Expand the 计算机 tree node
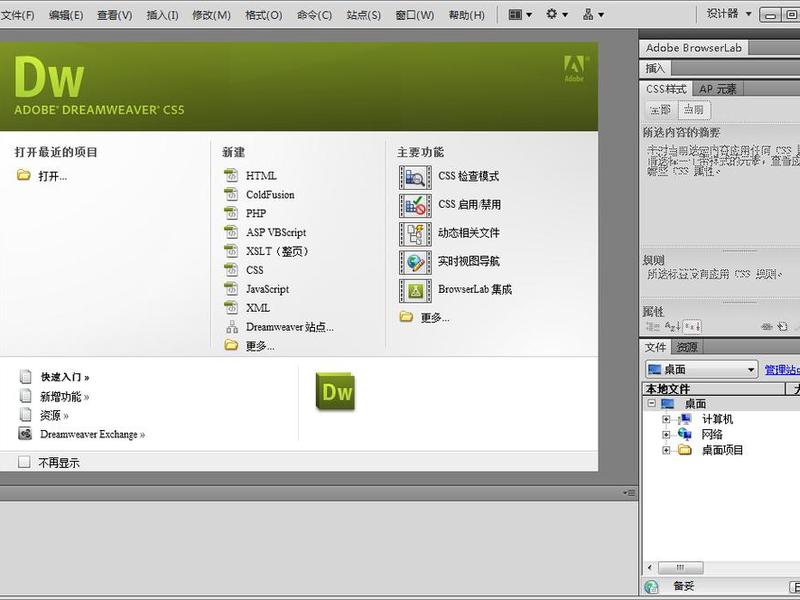The width and height of the screenshot is (800, 600). (x=666, y=419)
